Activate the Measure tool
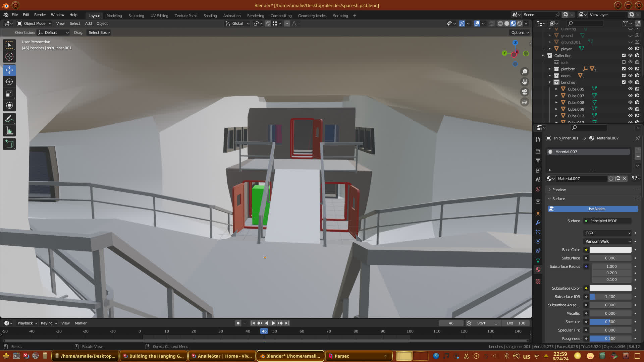The width and height of the screenshot is (644, 362). 9,131
